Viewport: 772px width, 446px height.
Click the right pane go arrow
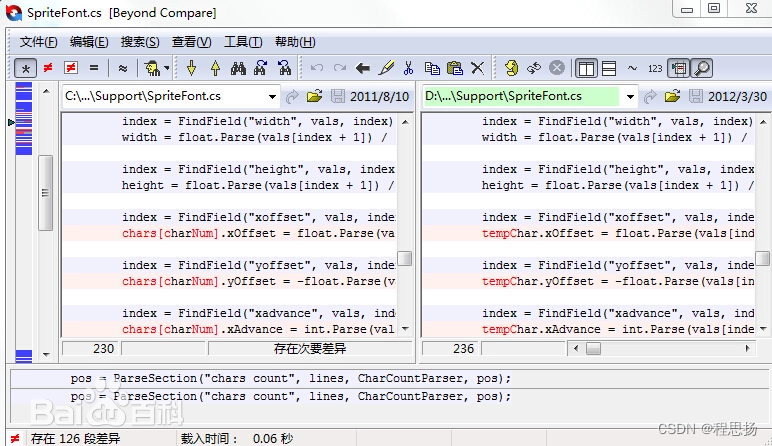650,96
